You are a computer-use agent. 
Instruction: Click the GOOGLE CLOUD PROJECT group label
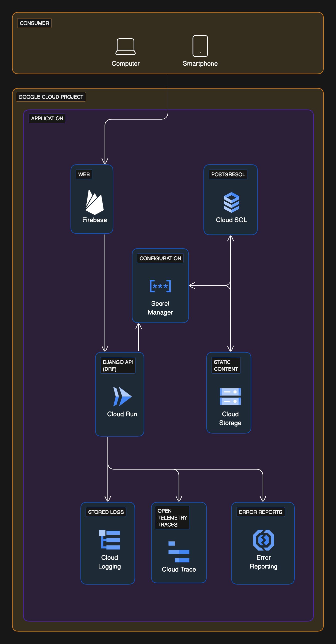[51, 97]
